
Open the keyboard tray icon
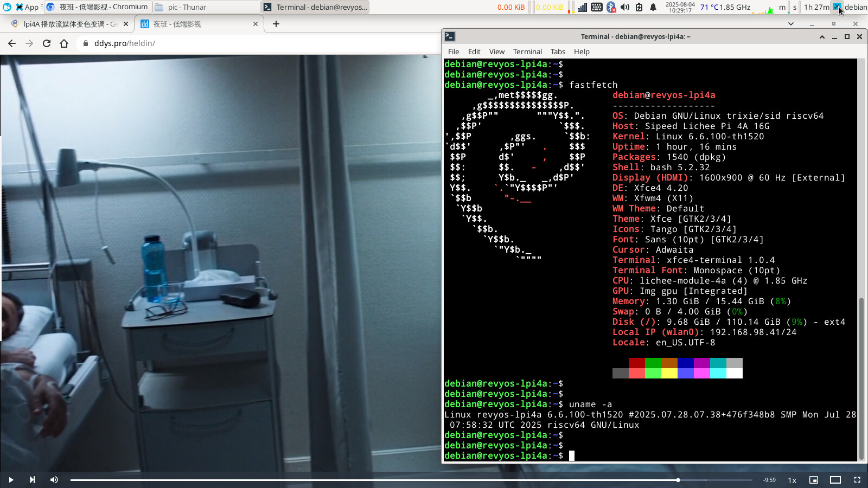[x=596, y=7]
